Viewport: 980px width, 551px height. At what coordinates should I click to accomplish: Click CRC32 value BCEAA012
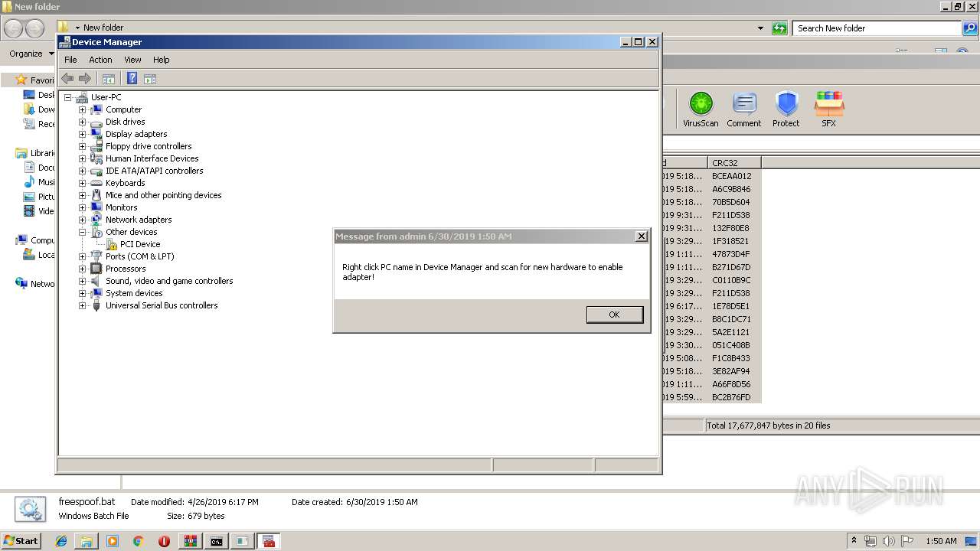click(731, 176)
